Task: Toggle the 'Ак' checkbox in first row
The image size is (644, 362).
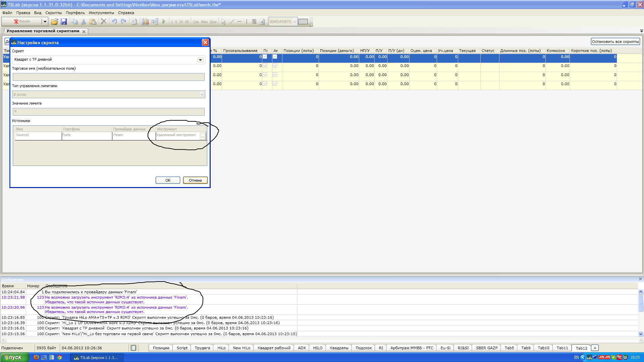Action: 275,57
